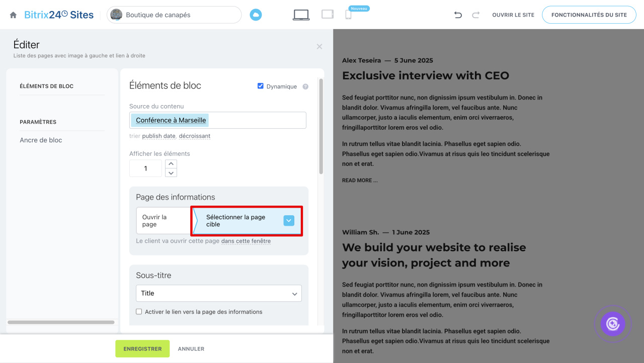This screenshot has height=363, width=644.
Task: Click Exclusive interview with CEO heading
Action: click(x=426, y=76)
